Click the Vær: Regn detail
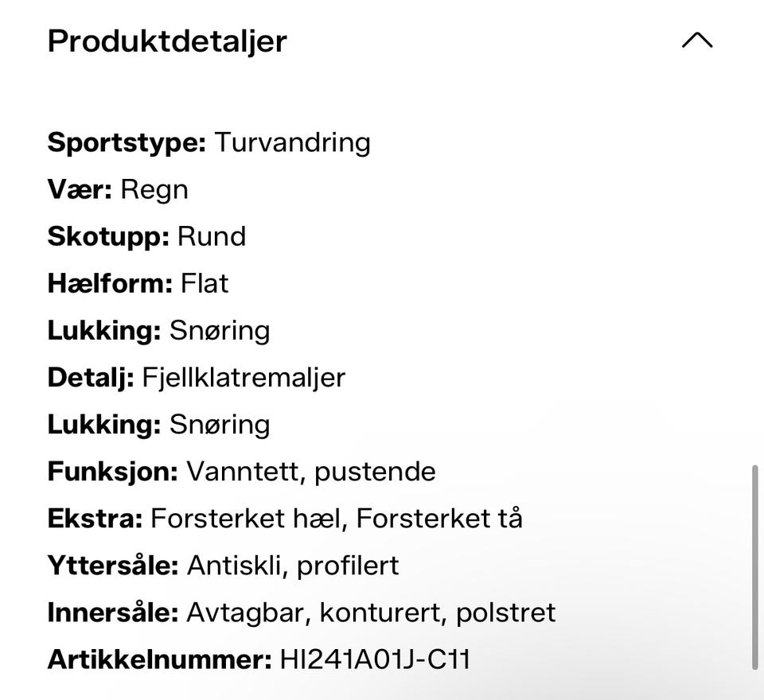 click(x=118, y=189)
